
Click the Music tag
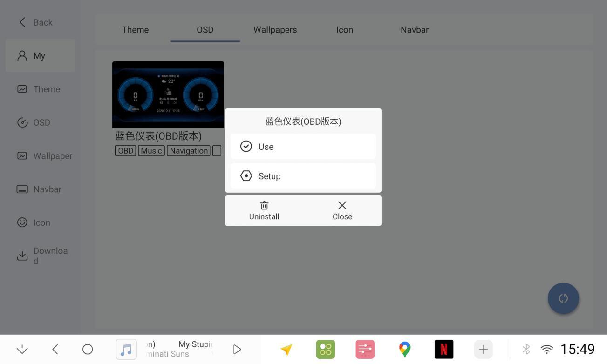151,151
